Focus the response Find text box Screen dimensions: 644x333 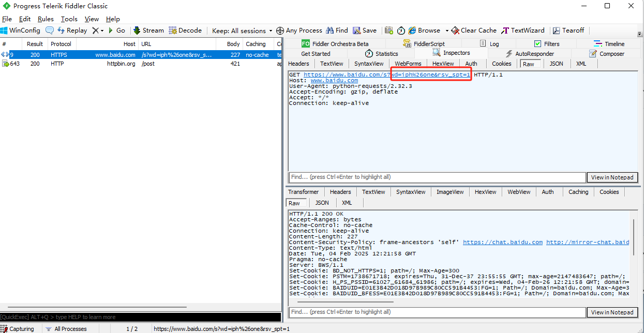pos(437,312)
